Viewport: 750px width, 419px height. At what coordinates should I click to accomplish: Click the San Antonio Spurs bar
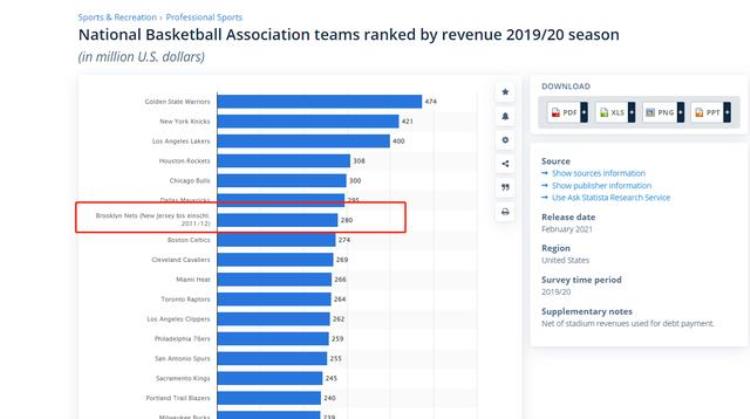tap(272, 358)
